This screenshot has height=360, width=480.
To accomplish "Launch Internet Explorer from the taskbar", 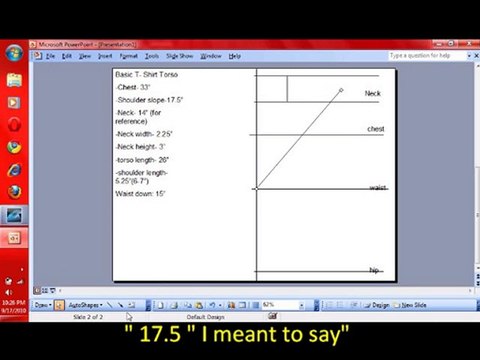I will click(14, 170).
